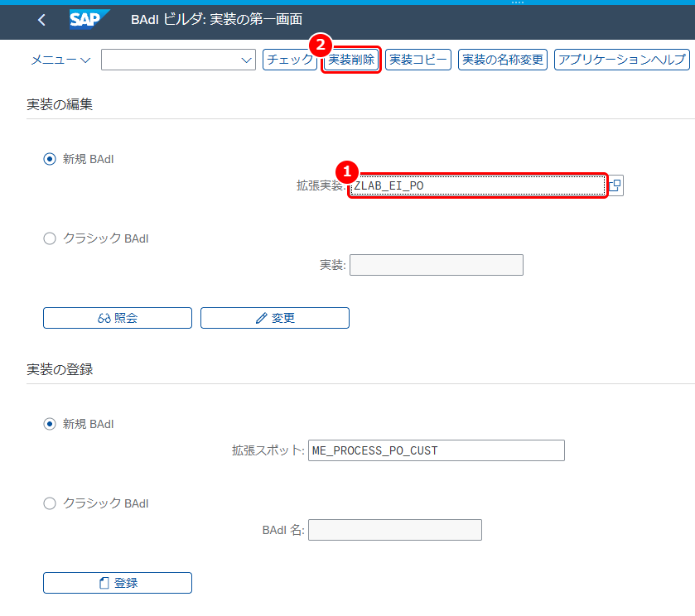Click the 実装の編集 section heading

(60, 104)
